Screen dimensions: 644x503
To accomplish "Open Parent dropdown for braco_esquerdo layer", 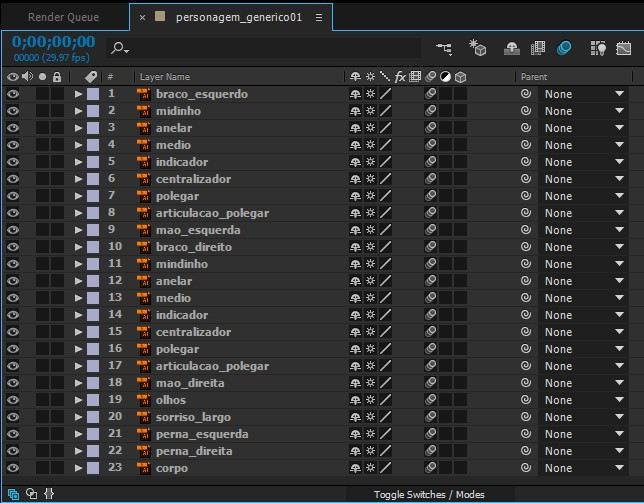I will click(x=584, y=94).
